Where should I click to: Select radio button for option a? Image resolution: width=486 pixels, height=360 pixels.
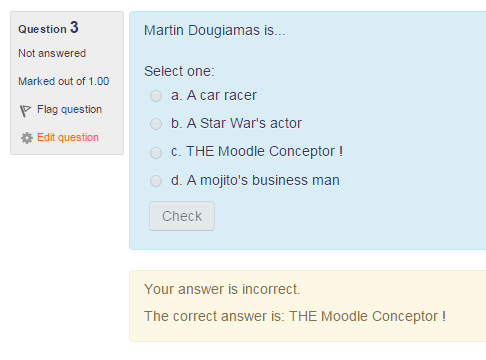click(x=156, y=96)
